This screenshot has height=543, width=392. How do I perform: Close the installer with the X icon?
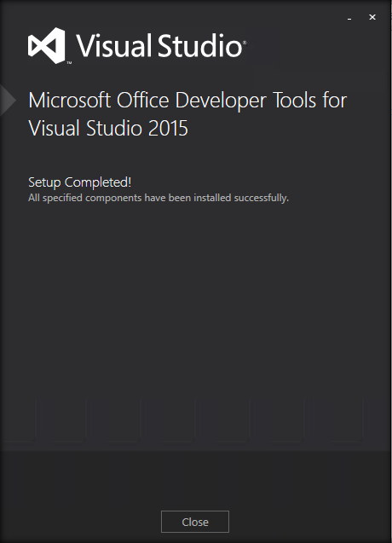[372, 17]
